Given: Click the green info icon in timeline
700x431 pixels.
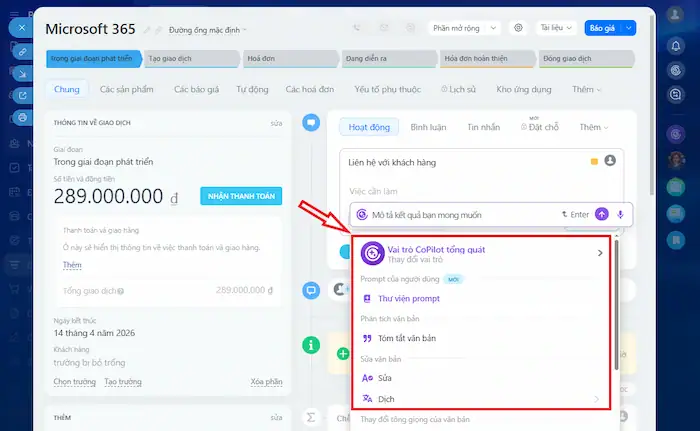Looking at the screenshot, I should (311, 345).
